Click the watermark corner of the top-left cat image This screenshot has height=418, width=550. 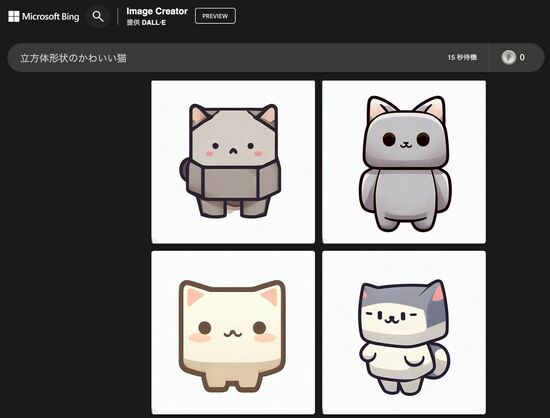155,240
